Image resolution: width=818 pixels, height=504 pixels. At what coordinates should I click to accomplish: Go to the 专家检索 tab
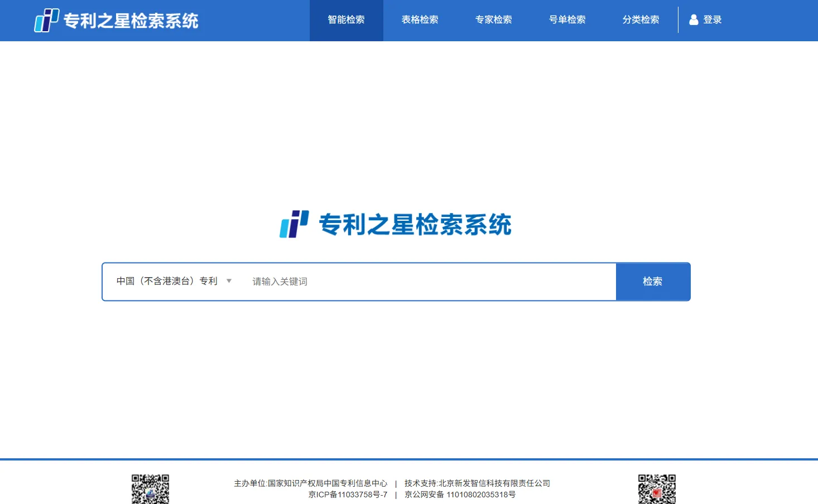pos(494,20)
